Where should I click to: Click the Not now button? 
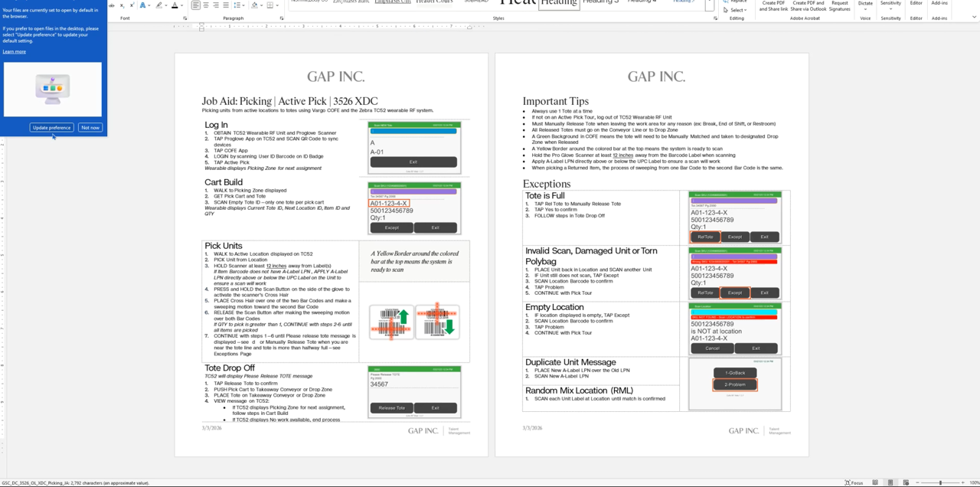(x=90, y=127)
